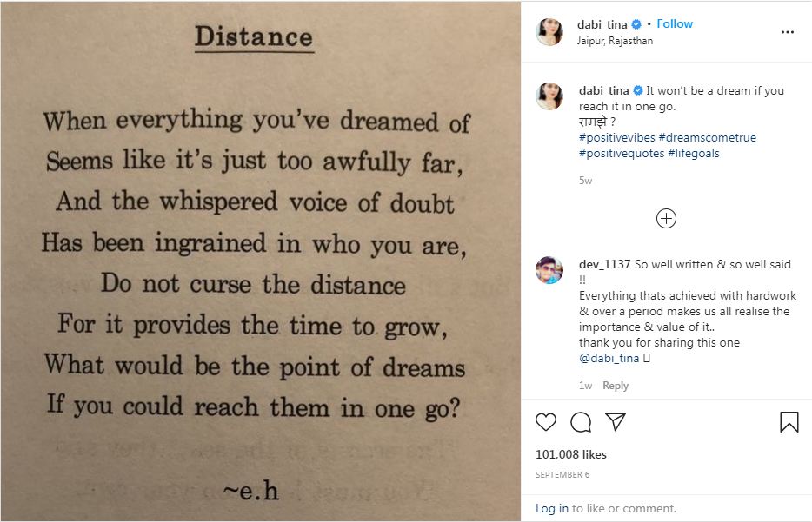
Task: Share post using paper plane icon
Action: 616,422
